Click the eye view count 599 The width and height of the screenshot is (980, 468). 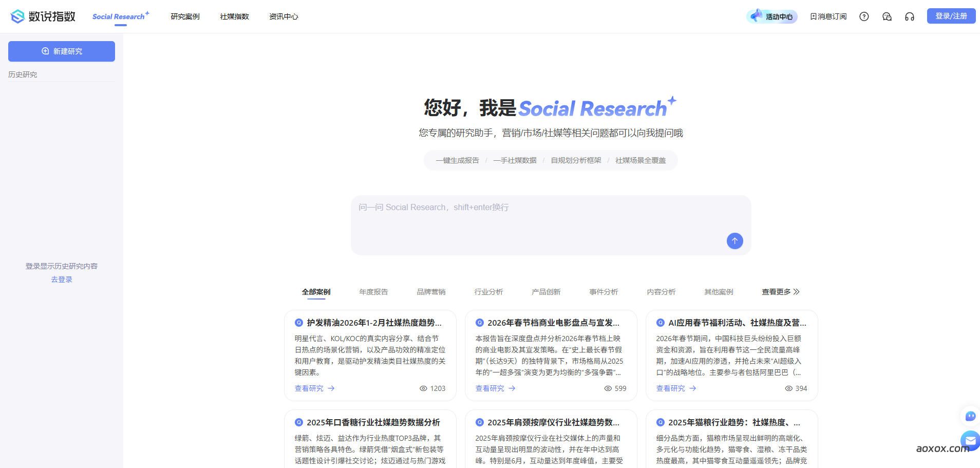615,388
